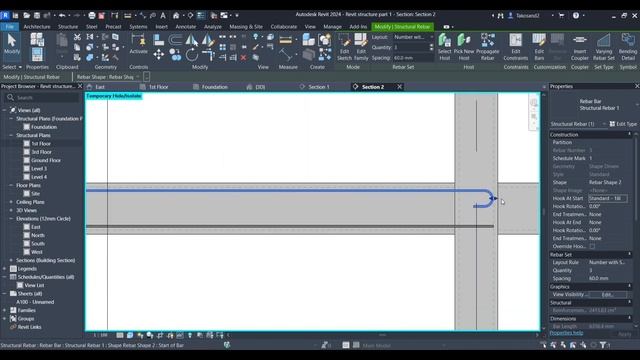Image resolution: width=640 pixels, height=360 pixels.
Task: Open the Hook At Start value dropdown
Action: (608, 198)
